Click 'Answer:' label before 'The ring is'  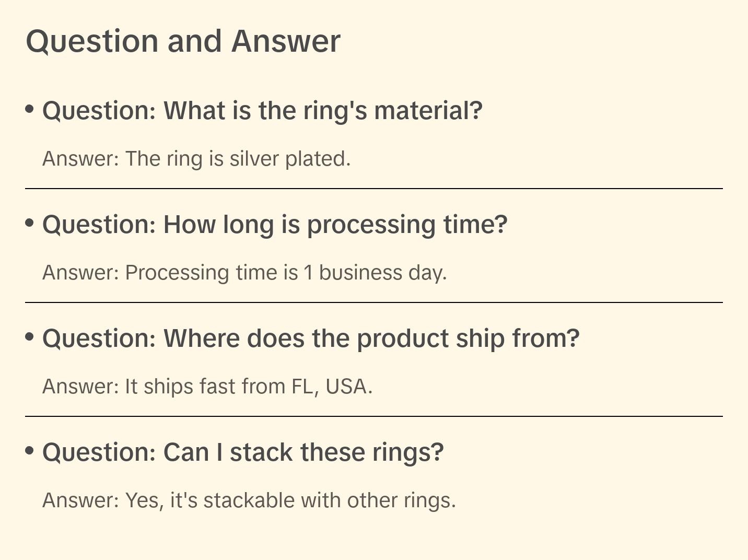pos(81,159)
